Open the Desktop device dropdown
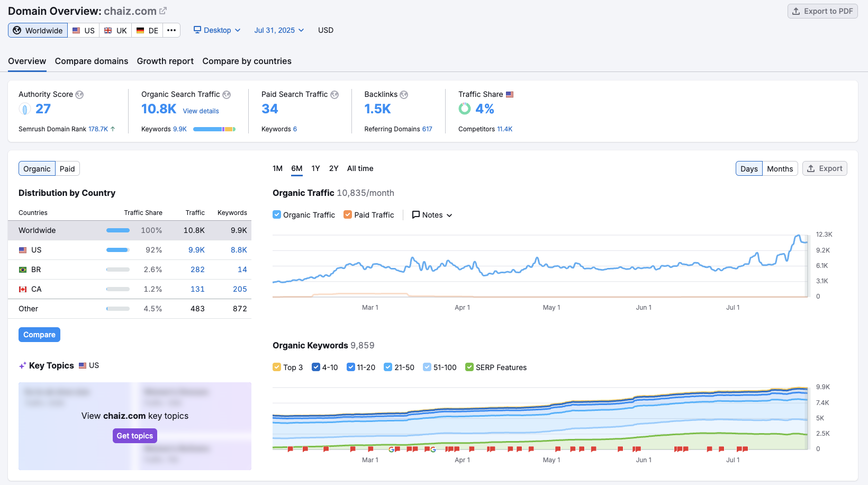This screenshot has height=485, width=868. [x=217, y=30]
